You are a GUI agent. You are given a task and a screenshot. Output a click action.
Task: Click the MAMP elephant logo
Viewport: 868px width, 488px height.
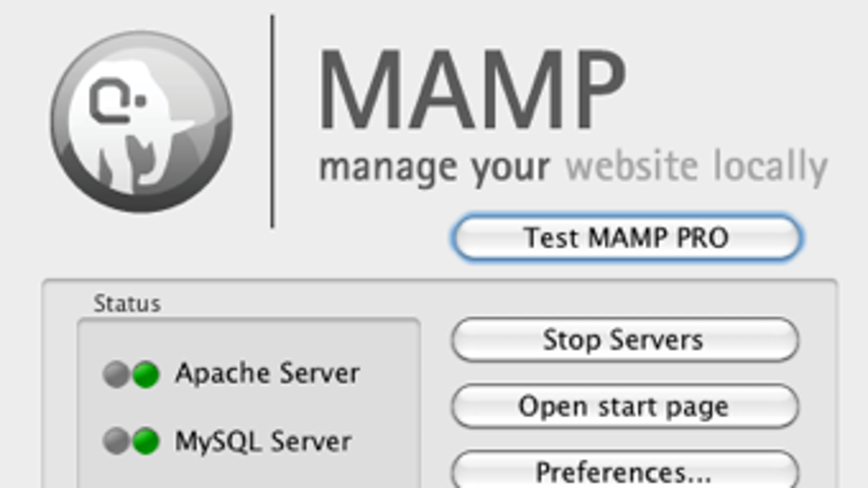pos(142,121)
